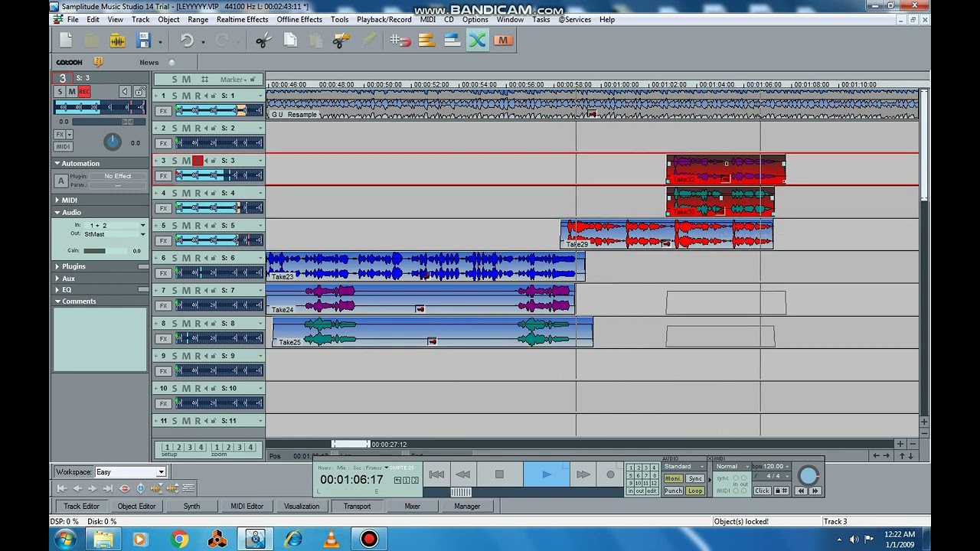980x551 pixels.
Task: Adjust the Gain slider in the Audio section
Action: [x=106, y=251]
